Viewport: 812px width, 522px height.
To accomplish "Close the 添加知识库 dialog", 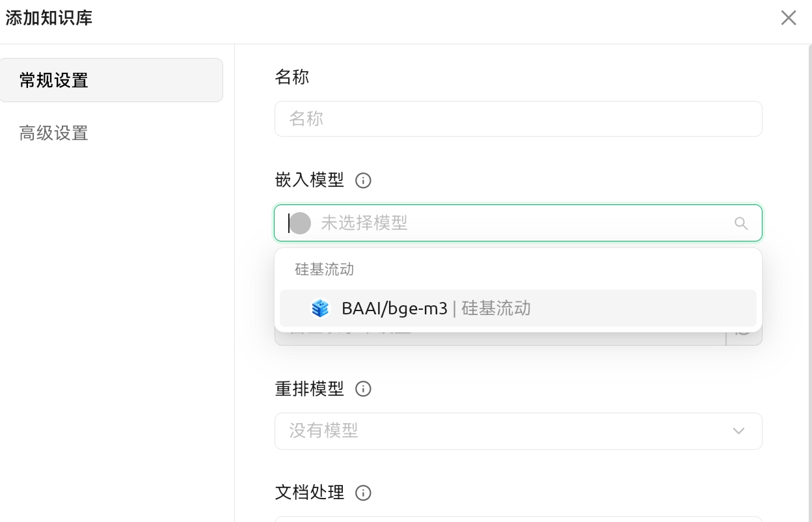I will tap(789, 18).
